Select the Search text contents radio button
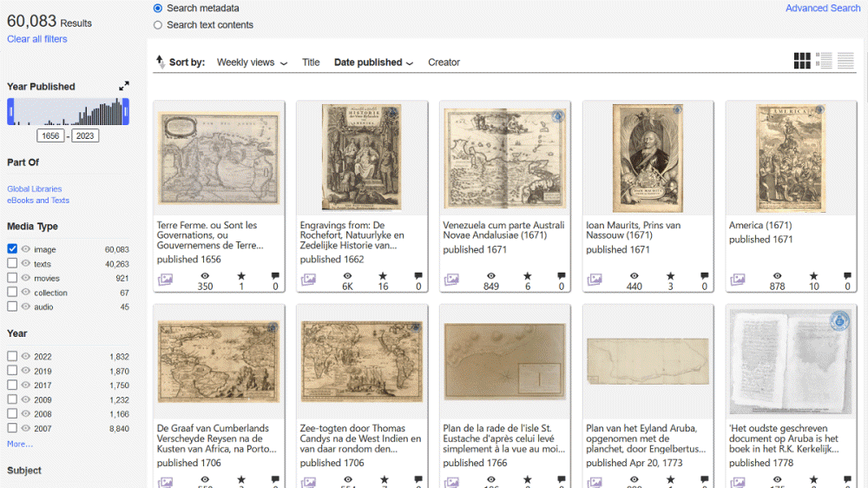Image resolution: width=868 pixels, height=488 pixels. 158,25
